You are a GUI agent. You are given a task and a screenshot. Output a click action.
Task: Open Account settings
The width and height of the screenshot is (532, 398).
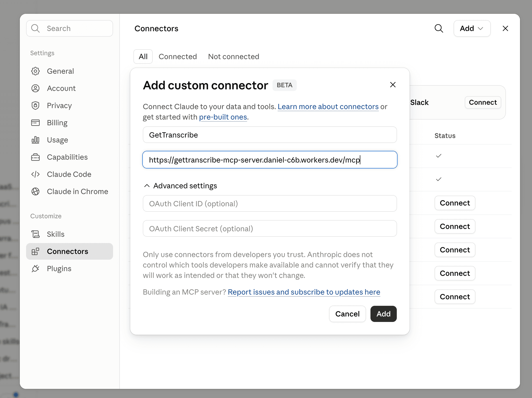tap(70, 88)
